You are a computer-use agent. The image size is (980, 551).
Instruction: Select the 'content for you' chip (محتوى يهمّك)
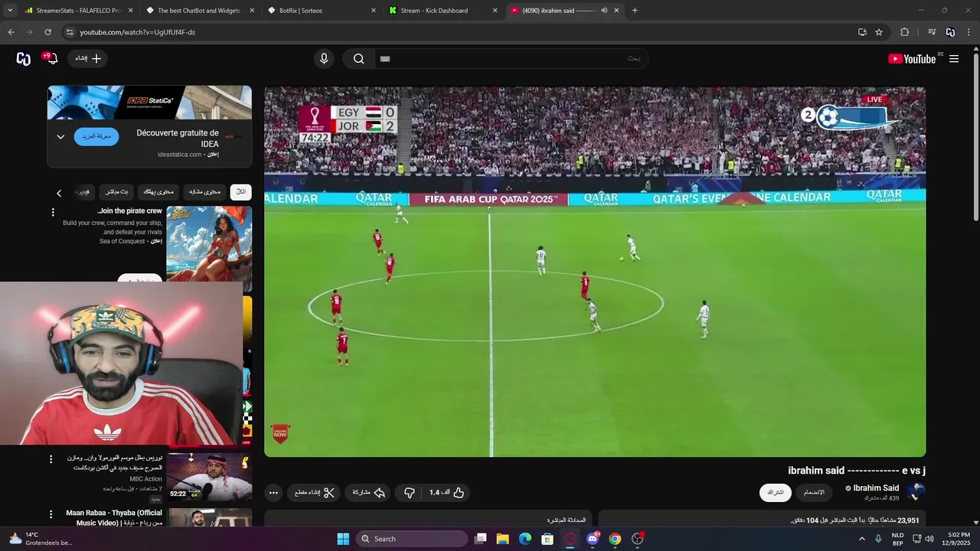[159, 192]
